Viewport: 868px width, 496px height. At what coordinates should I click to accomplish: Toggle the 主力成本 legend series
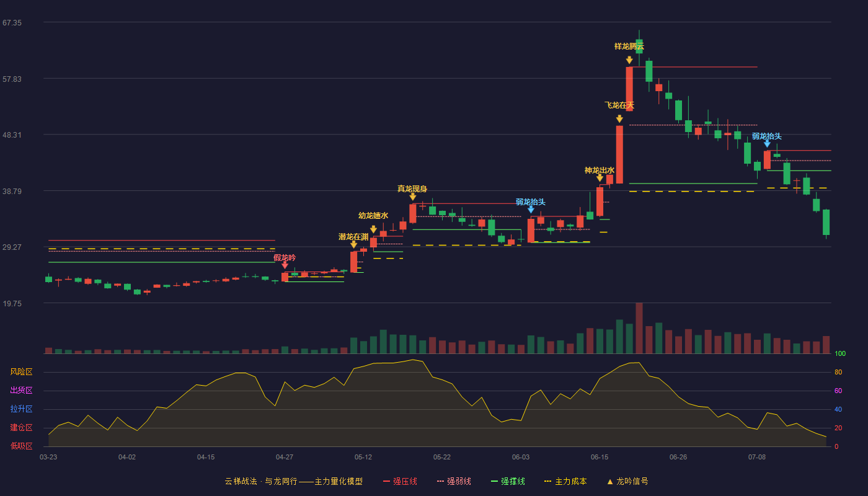click(565, 481)
